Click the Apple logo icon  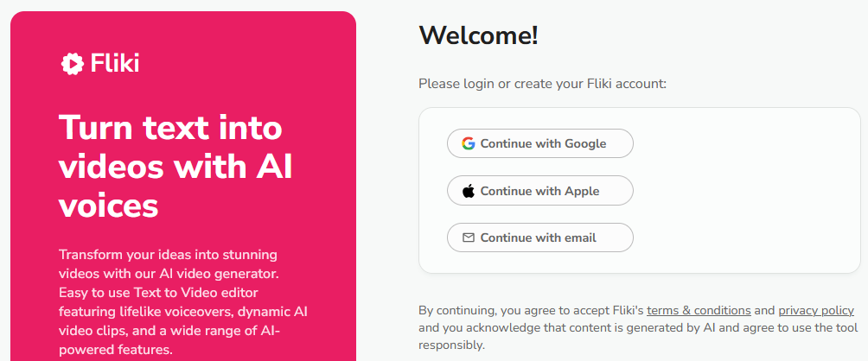468,191
